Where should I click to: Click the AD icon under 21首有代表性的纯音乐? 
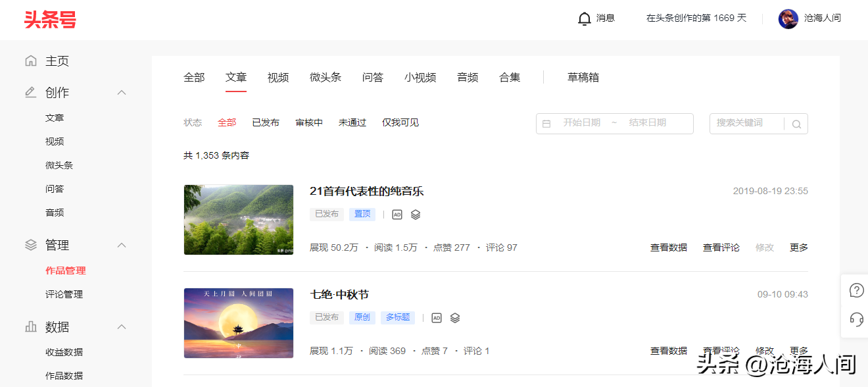coord(397,215)
